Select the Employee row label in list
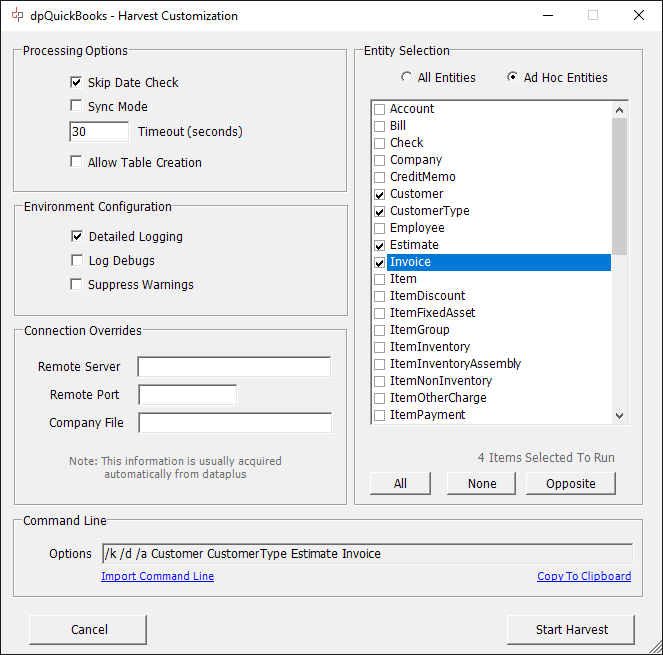Screen dimensions: 663x655 pyautogui.click(x=417, y=228)
